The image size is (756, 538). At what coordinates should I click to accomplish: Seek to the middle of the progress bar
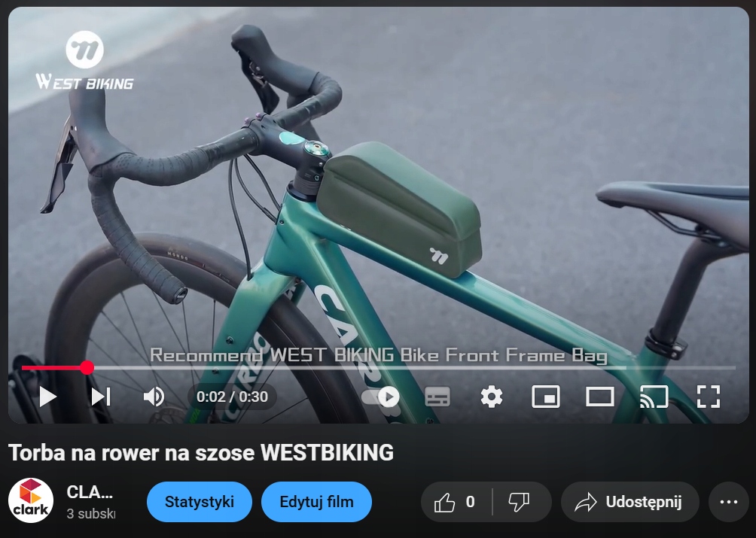coord(379,368)
